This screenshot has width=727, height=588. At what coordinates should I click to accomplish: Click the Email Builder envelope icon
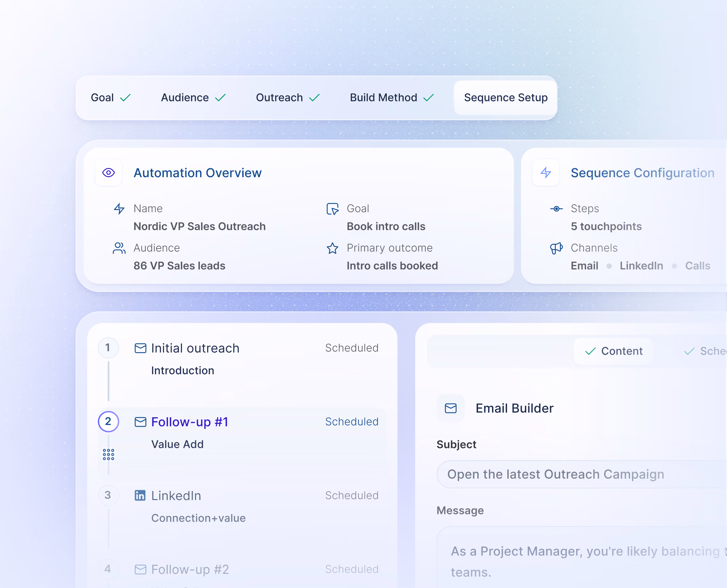click(x=451, y=408)
